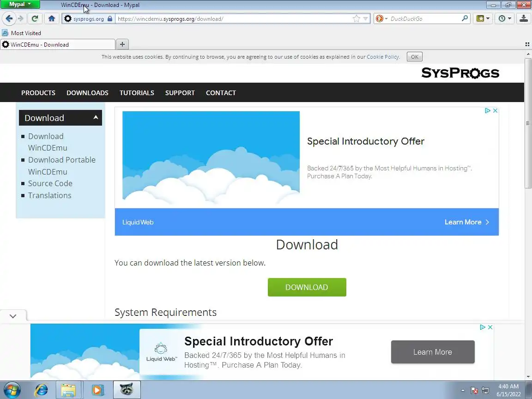Open the PRODUCTS menu

coord(38,93)
